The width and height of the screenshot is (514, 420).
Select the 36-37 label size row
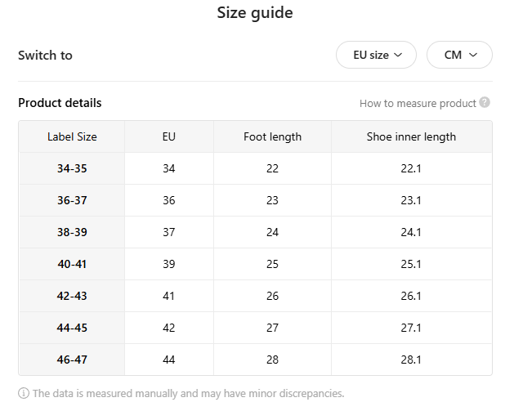[x=255, y=200]
